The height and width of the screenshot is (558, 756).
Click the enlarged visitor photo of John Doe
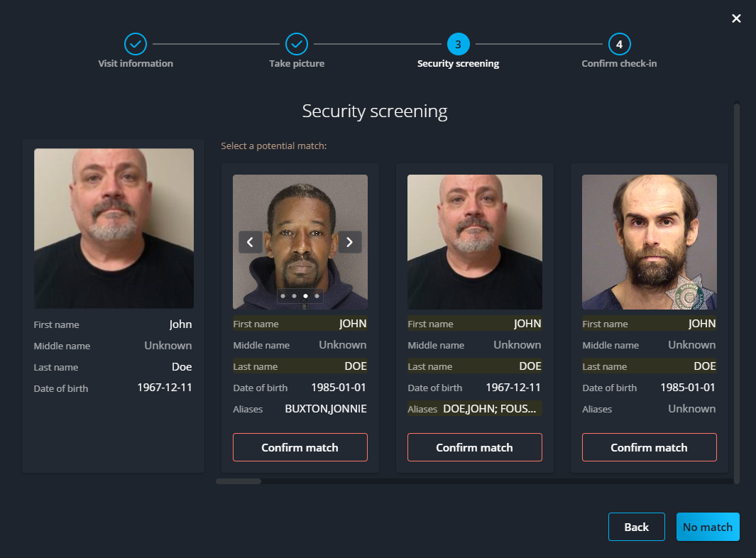tap(114, 228)
